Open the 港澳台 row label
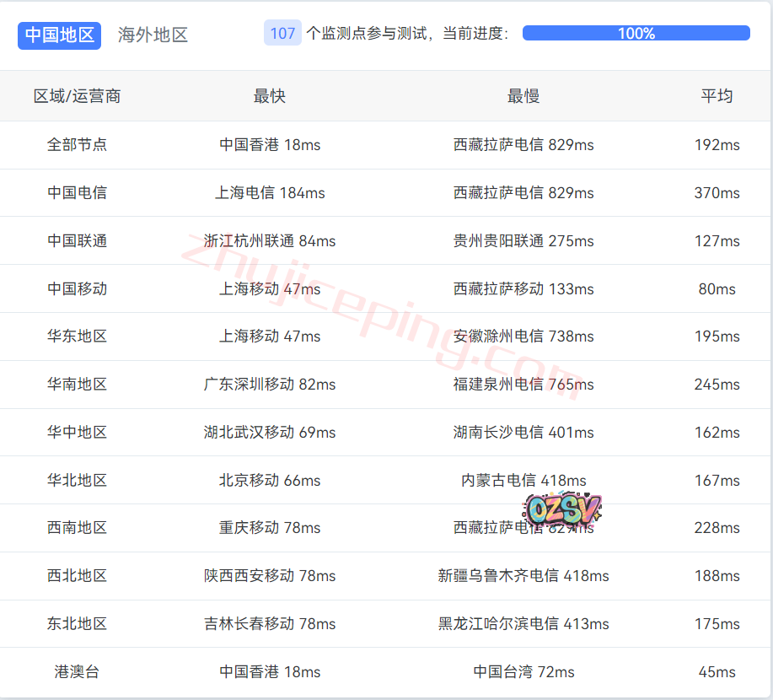Image resolution: width=773 pixels, height=700 pixels. point(77,672)
